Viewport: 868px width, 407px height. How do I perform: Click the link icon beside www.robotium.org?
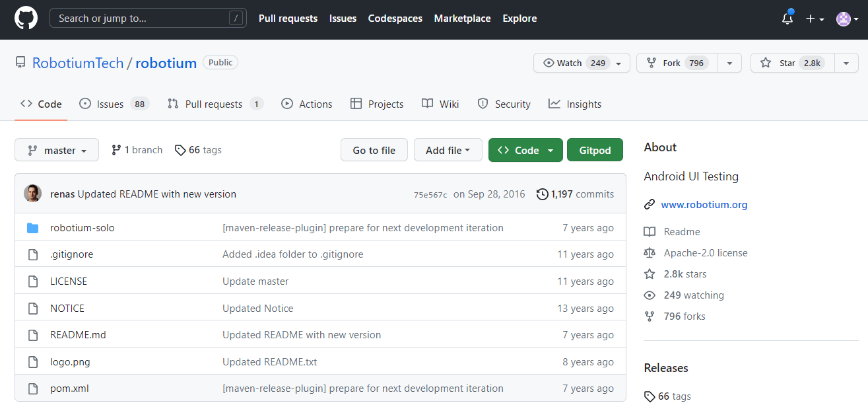point(650,205)
